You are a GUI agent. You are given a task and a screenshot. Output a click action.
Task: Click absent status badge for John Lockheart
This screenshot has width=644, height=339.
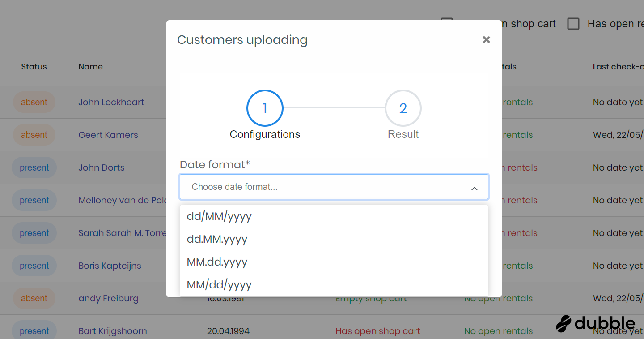[34, 102]
